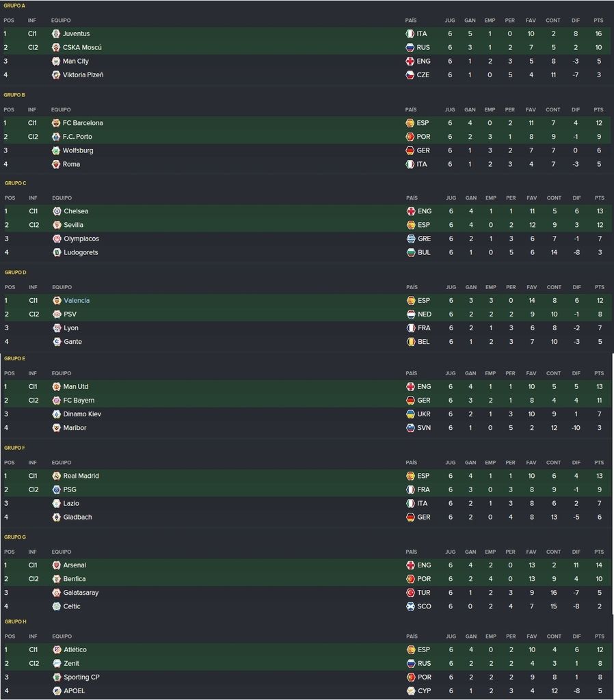The height and width of the screenshot is (700, 614).
Task: Click the Scotland flag beside Celtic
Action: [410, 606]
